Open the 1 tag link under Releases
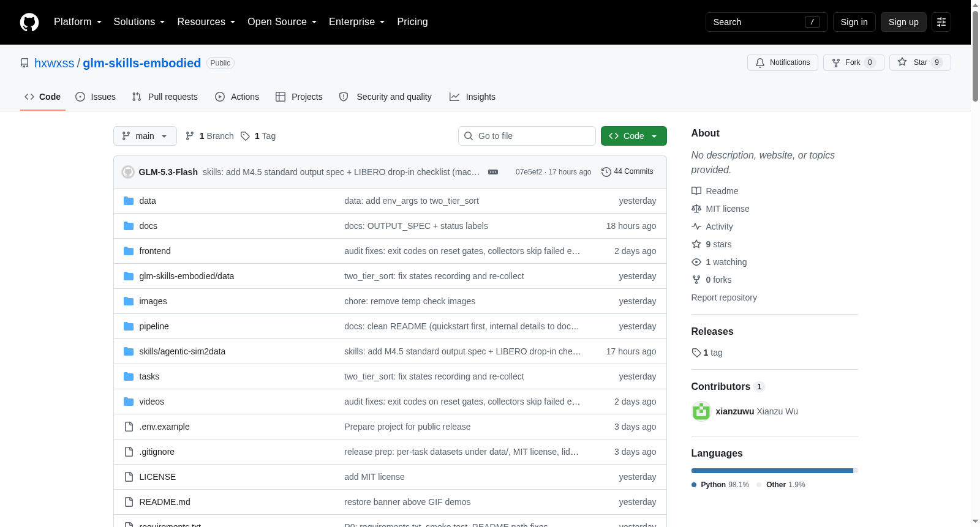 pyautogui.click(x=707, y=353)
